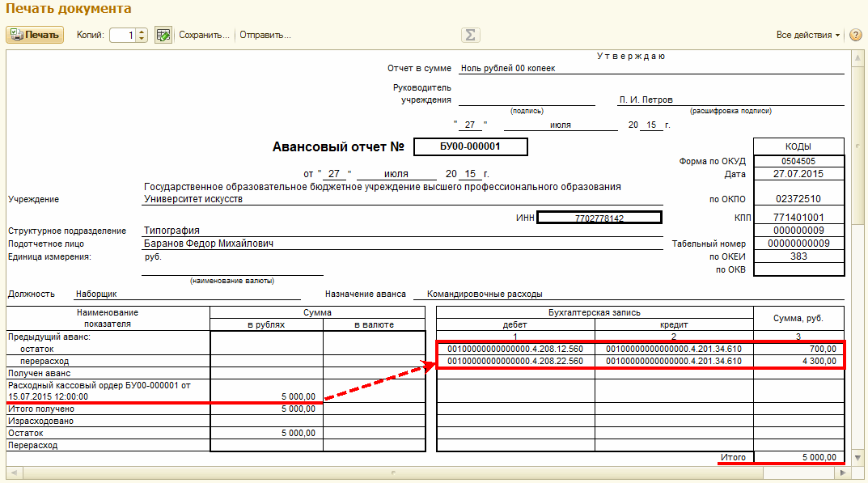The width and height of the screenshot is (868, 483).
Task: Select Университет искусств institution text
Action: (193, 199)
